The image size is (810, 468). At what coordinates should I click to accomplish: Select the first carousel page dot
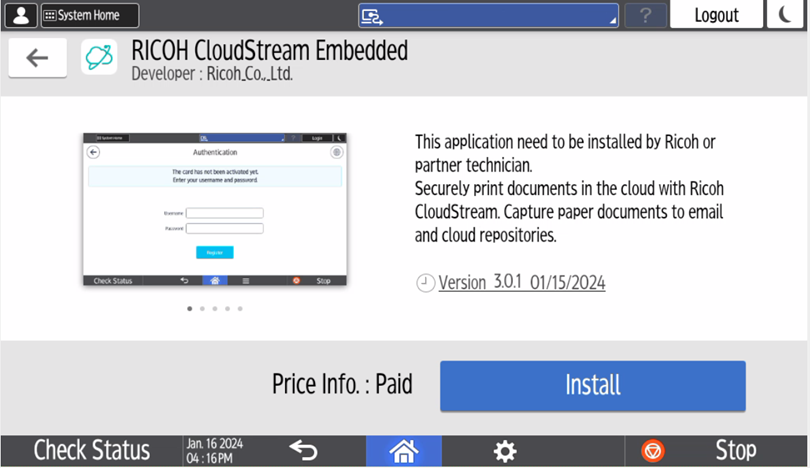coord(190,309)
